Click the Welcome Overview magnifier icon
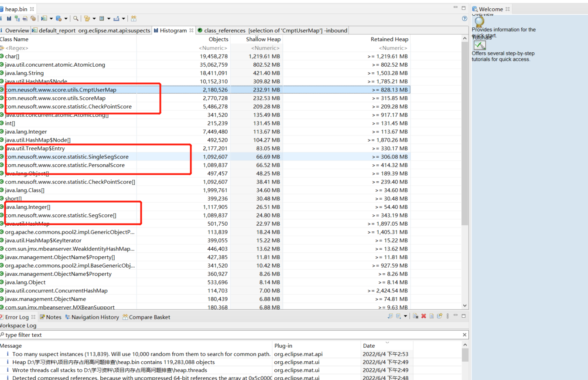Viewport: 588px width, 380px height. (x=479, y=21)
